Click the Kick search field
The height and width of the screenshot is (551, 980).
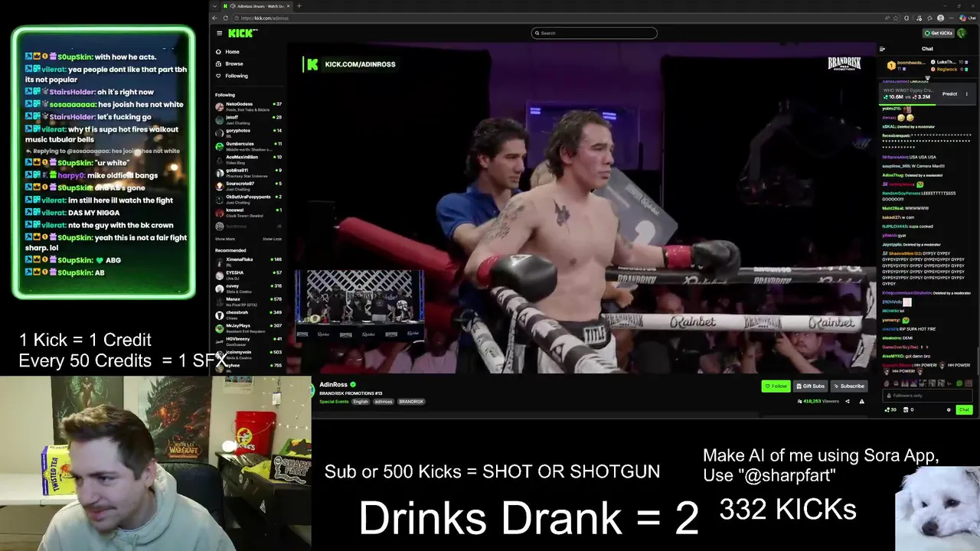click(x=594, y=33)
